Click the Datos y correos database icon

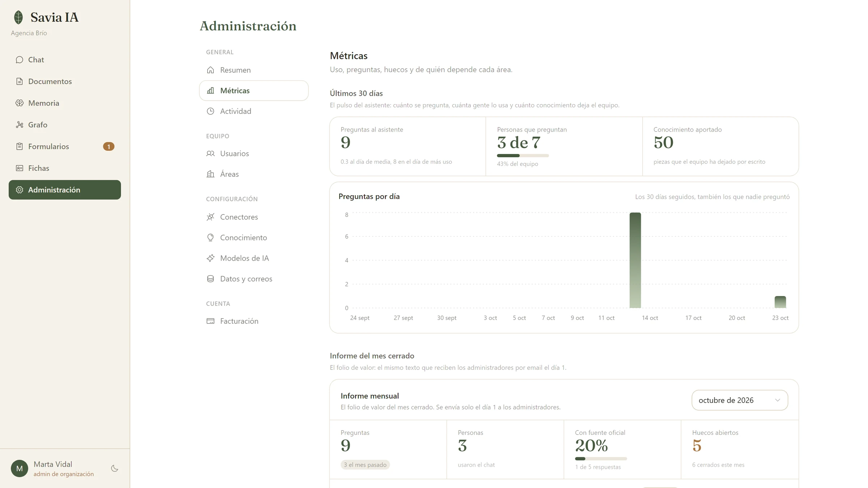point(210,279)
